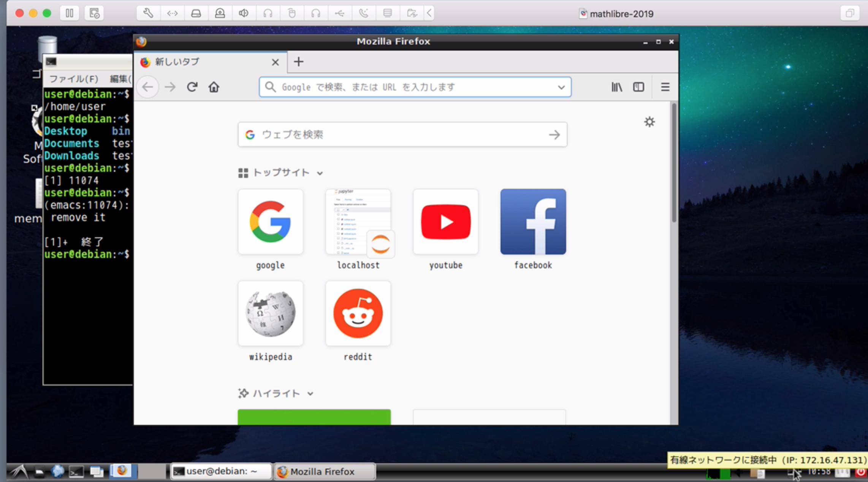Open the LXDE start menu

pyautogui.click(x=19, y=472)
